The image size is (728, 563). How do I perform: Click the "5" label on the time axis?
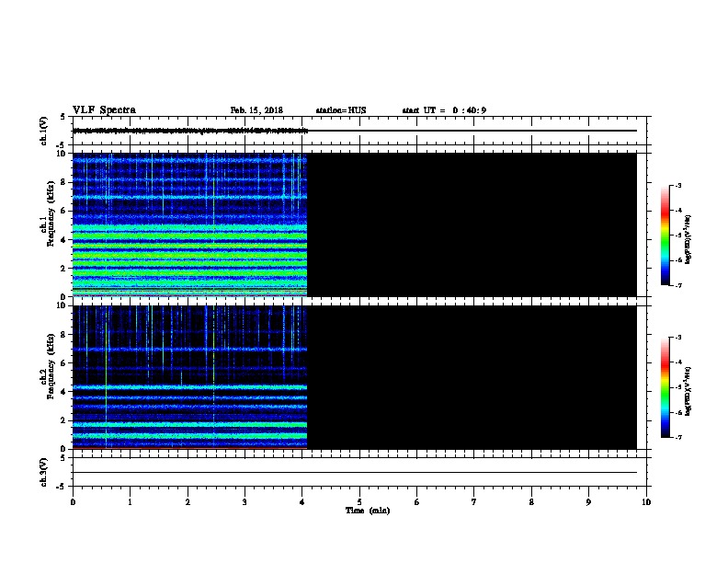click(359, 501)
